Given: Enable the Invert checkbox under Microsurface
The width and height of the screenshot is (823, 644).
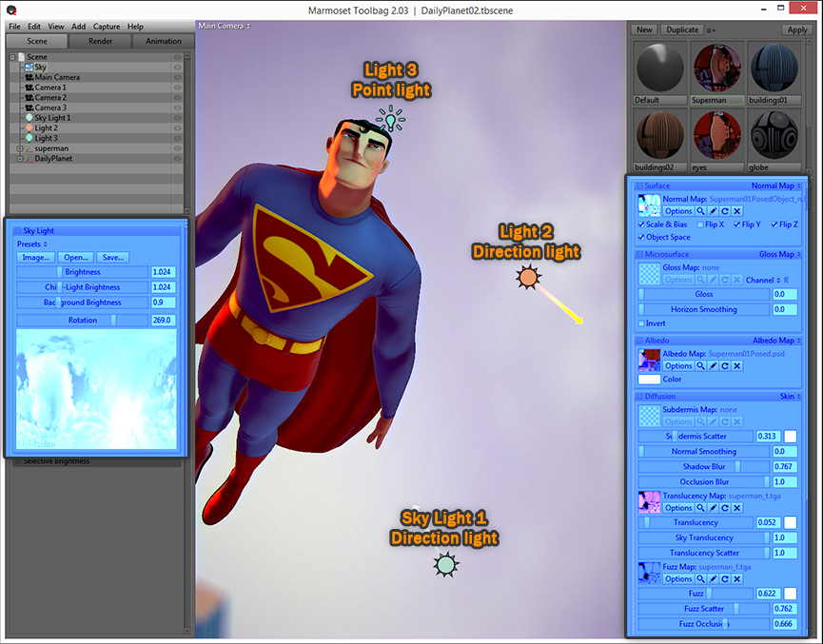Looking at the screenshot, I should (641, 323).
